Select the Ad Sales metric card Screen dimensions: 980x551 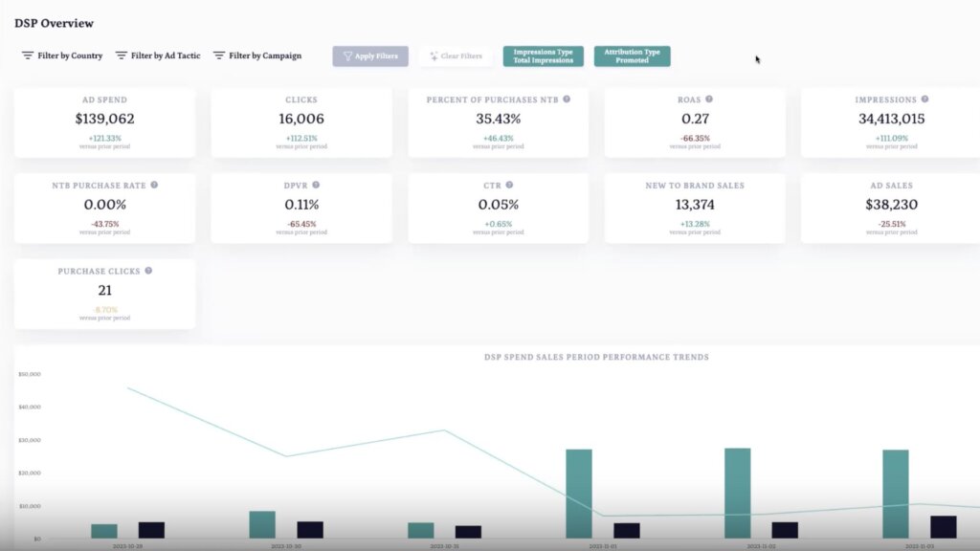(891, 209)
